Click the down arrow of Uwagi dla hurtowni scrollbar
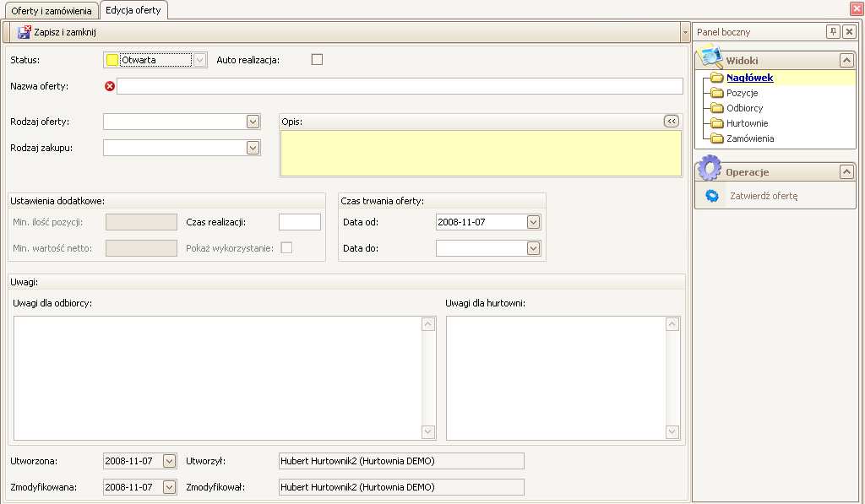Viewport: 865px width, 504px height. click(x=672, y=431)
